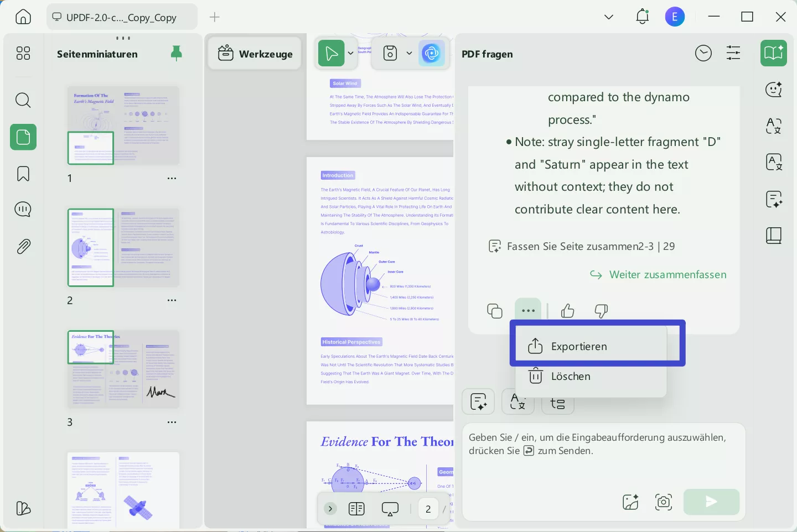Open the AI chat history clock icon

703,53
